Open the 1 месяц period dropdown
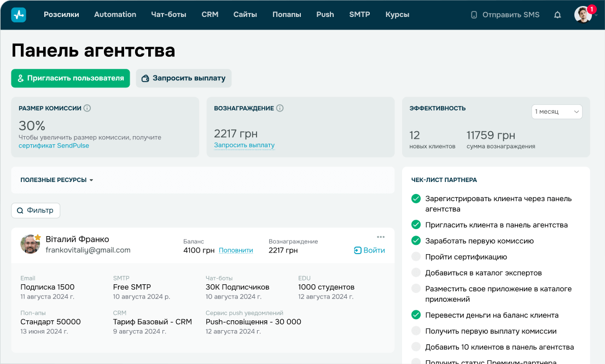The width and height of the screenshot is (605, 364). [x=557, y=111]
